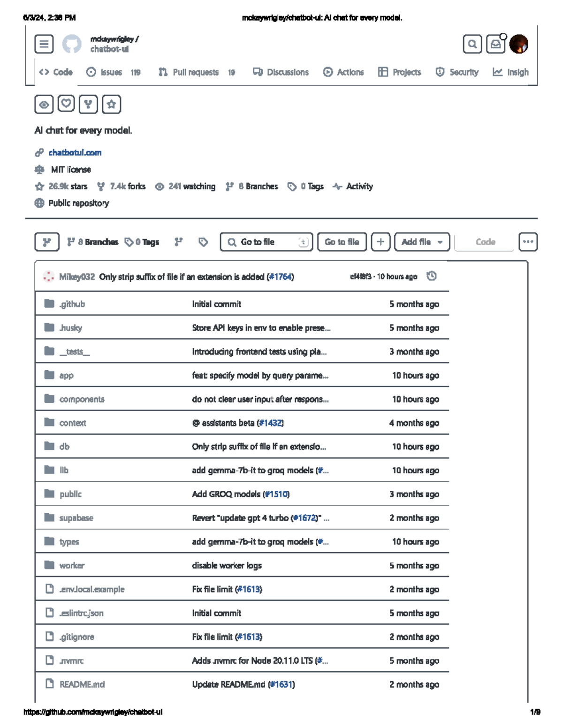View commit history via the clock icon
Screen dimensions: 563x728
[x=432, y=276]
